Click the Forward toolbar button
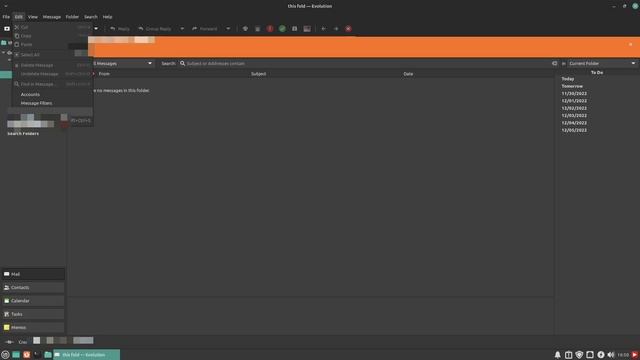The width and height of the screenshot is (640, 360). 205,29
